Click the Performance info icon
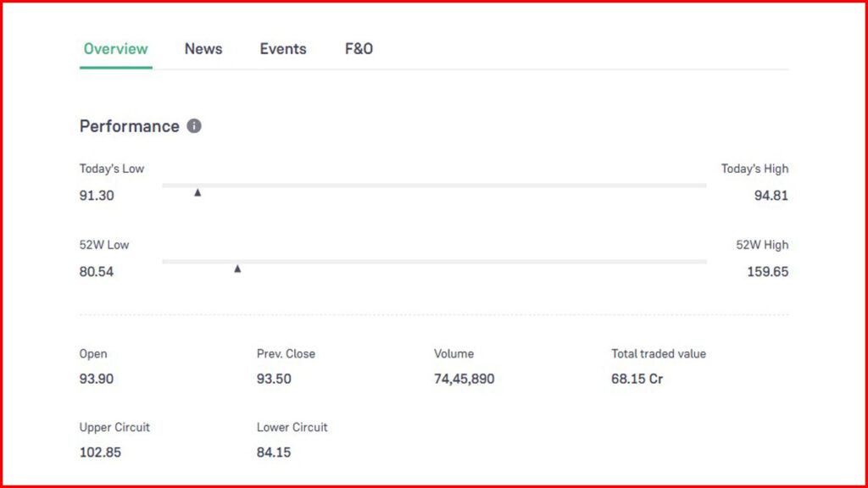The width and height of the screenshot is (868, 488). [194, 126]
